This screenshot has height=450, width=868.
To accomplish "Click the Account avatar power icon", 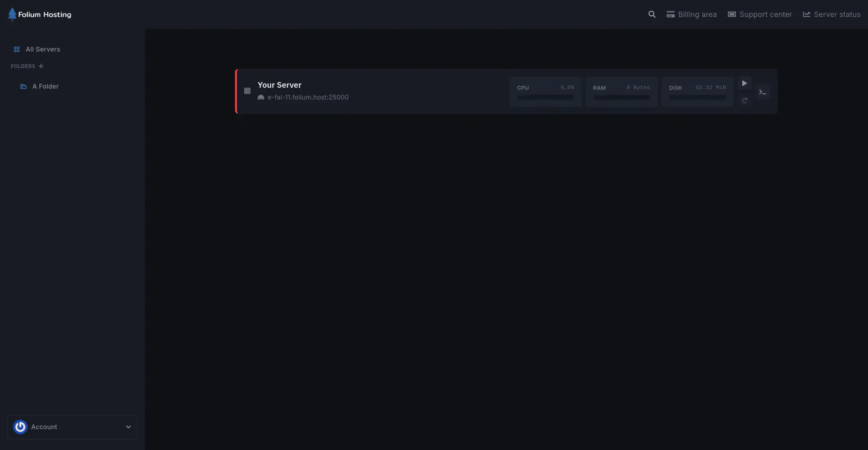I will pos(20,427).
